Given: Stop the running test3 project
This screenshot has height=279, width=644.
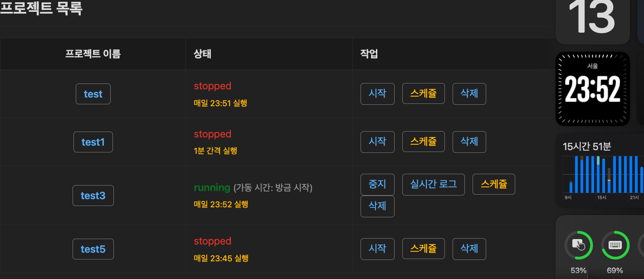Looking at the screenshot, I should (x=377, y=185).
